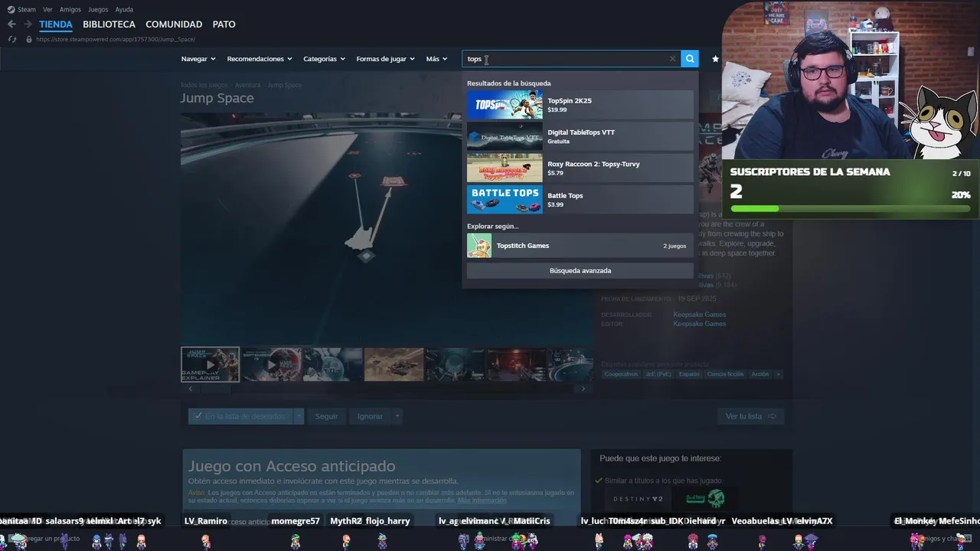Expand the Ignorar dropdown arrow
The height and width of the screenshot is (551, 980).
tap(397, 416)
